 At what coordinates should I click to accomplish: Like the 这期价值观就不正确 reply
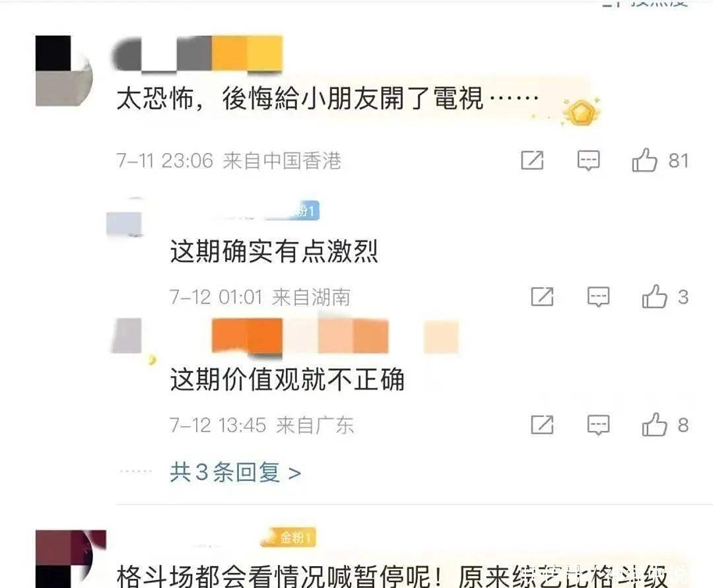point(654,424)
